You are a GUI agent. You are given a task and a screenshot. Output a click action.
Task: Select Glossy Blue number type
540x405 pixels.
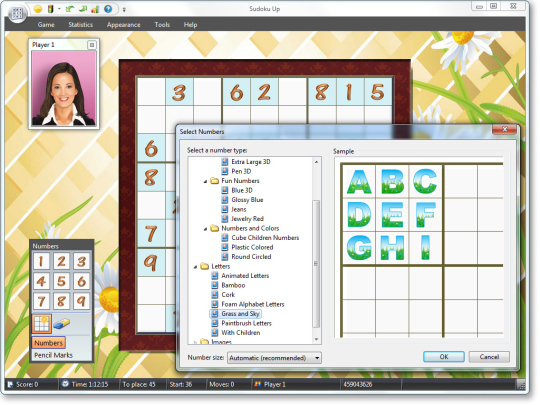[x=247, y=200]
